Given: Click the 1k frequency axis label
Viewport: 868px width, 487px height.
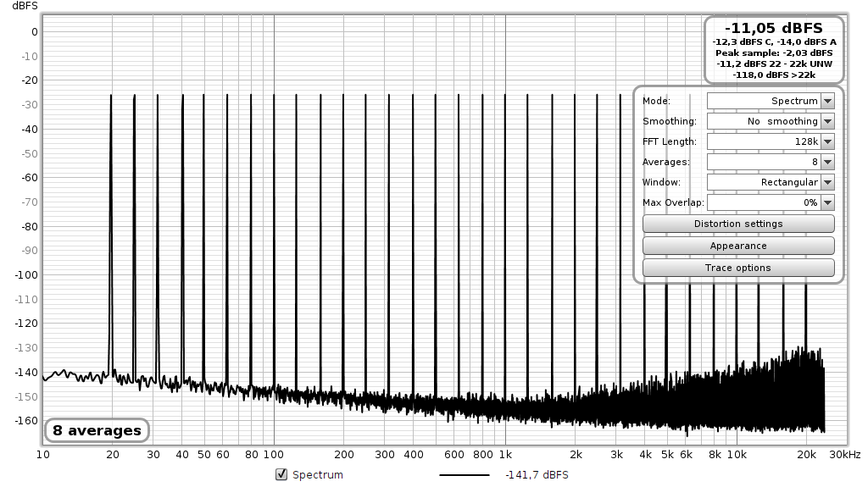Looking at the screenshot, I should coord(505,455).
